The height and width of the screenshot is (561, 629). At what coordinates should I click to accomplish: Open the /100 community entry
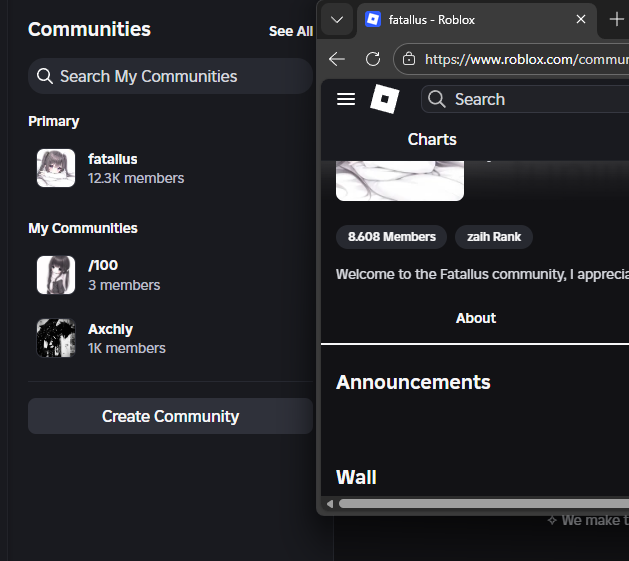(170, 275)
